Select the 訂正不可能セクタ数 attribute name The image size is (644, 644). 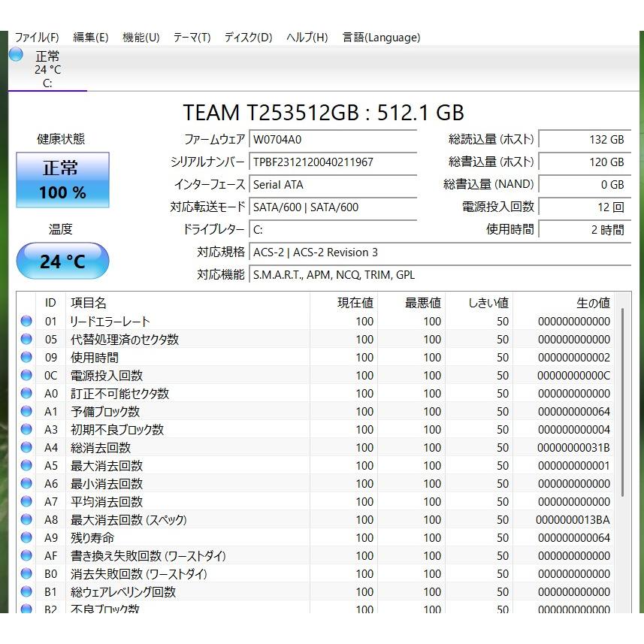[x=119, y=394]
